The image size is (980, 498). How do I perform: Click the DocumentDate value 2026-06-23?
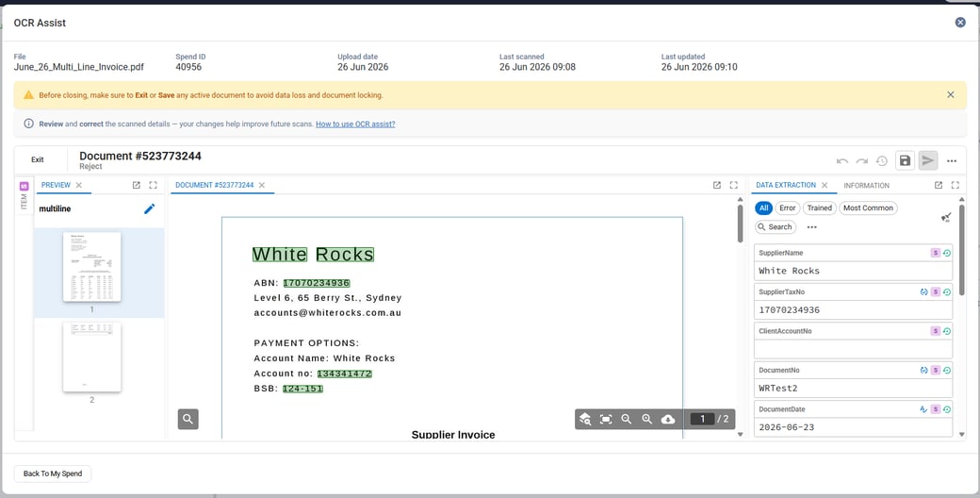(x=853, y=427)
